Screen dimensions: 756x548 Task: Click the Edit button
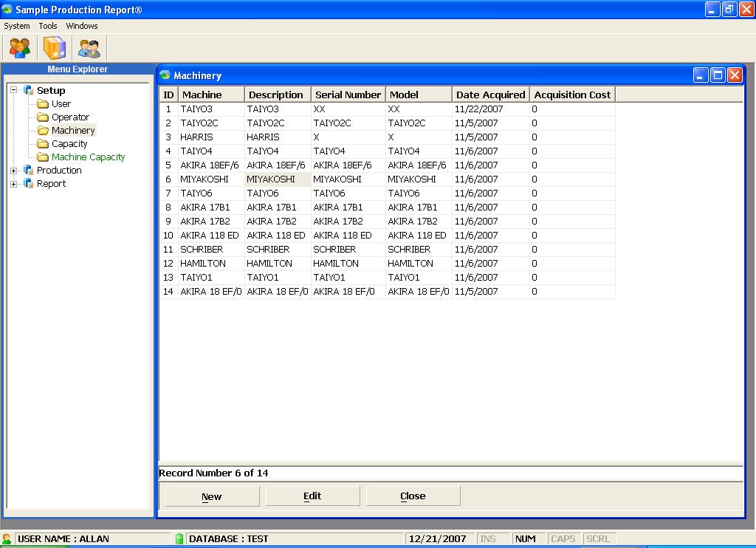click(312, 496)
